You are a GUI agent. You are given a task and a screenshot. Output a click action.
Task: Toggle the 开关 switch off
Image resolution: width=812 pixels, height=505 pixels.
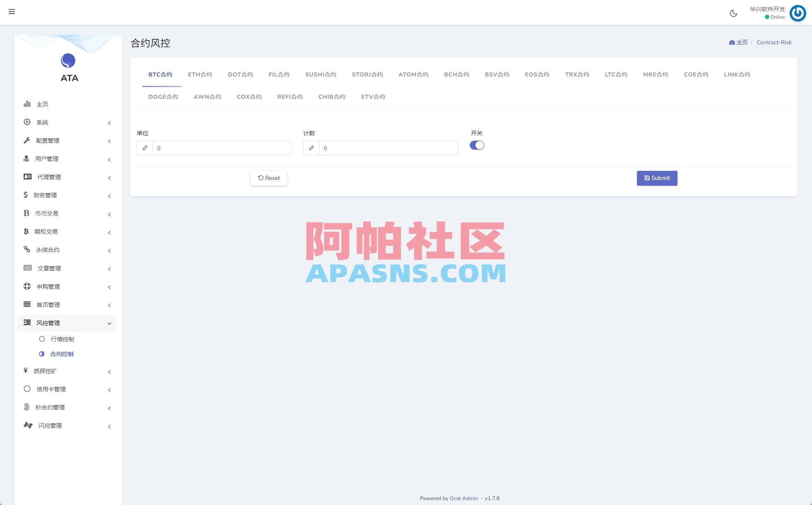pos(477,145)
